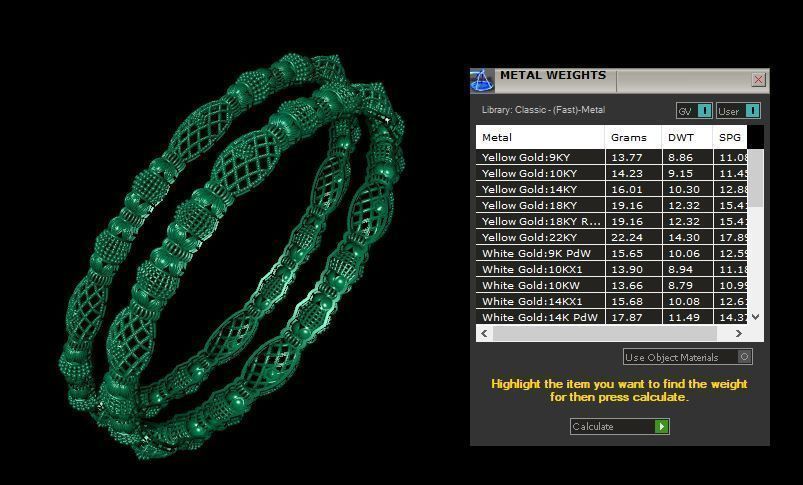The height and width of the screenshot is (485, 803).
Task: Toggle the User library switch
Action: coord(738,111)
